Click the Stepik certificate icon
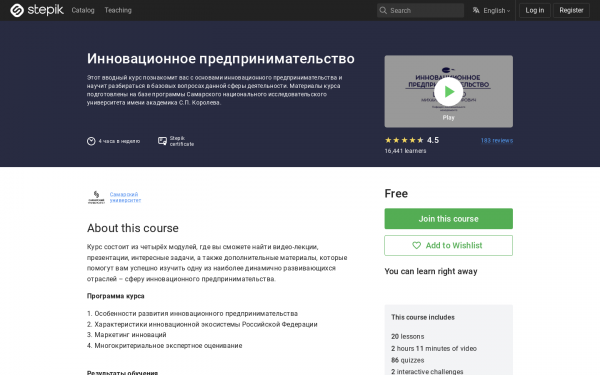600x375 pixels. 162,141
